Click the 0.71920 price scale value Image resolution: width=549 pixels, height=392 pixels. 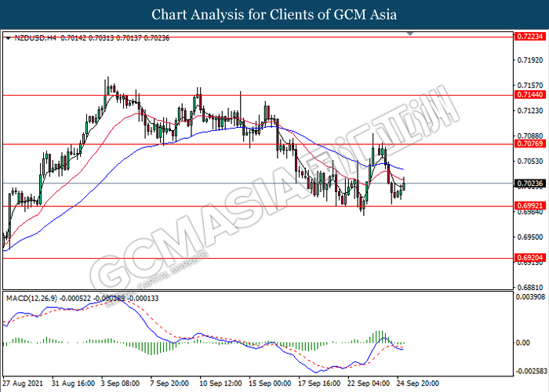pyautogui.click(x=530, y=60)
